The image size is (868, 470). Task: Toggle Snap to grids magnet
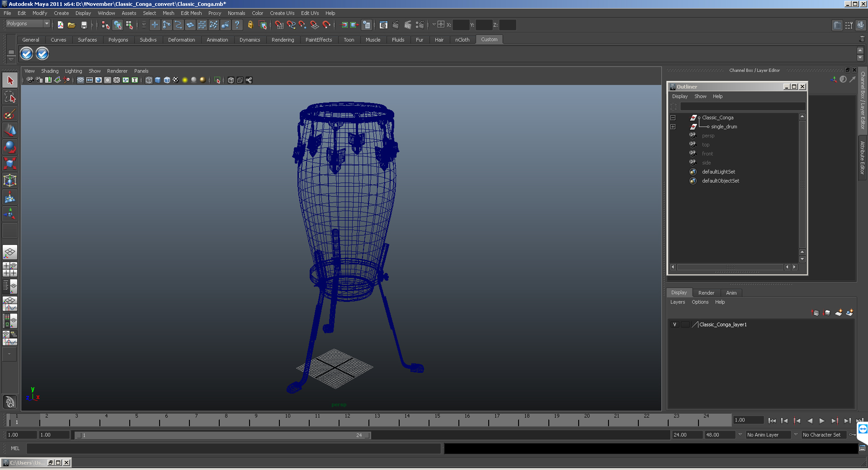click(279, 25)
